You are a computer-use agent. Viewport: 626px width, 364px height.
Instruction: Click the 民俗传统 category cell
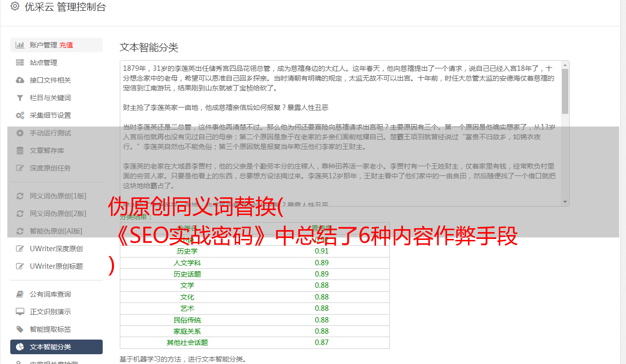pyautogui.click(x=187, y=320)
